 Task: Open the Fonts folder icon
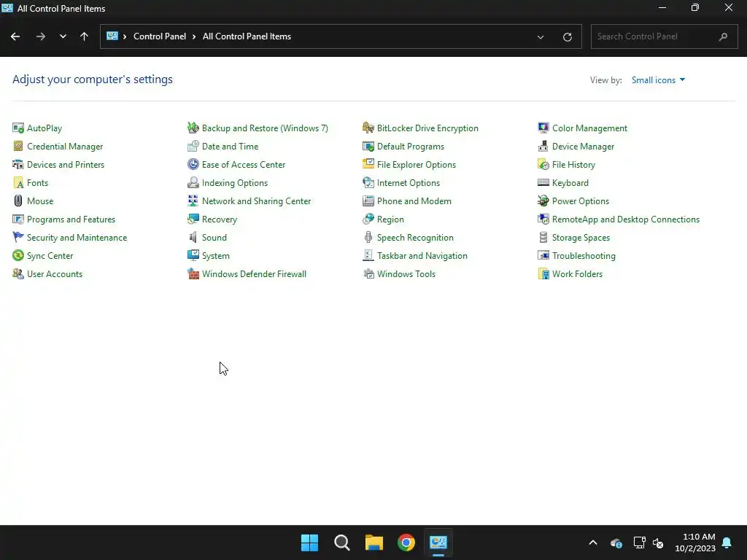[x=18, y=183]
